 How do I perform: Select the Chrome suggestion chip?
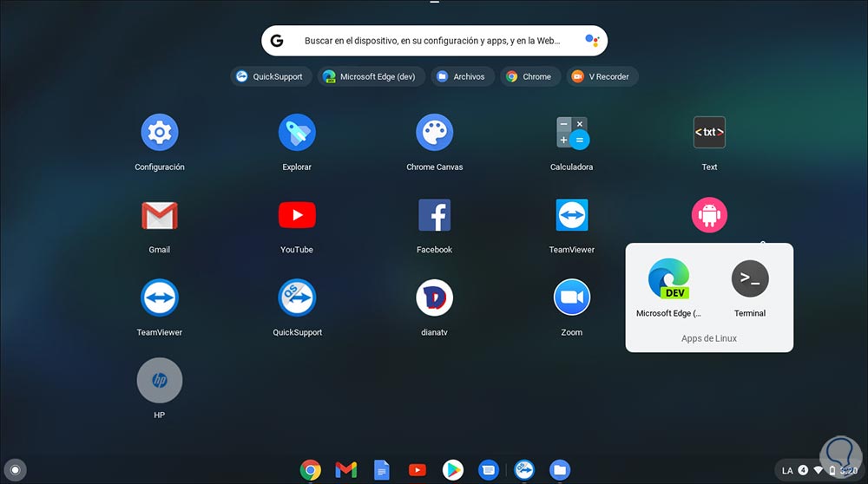click(530, 76)
